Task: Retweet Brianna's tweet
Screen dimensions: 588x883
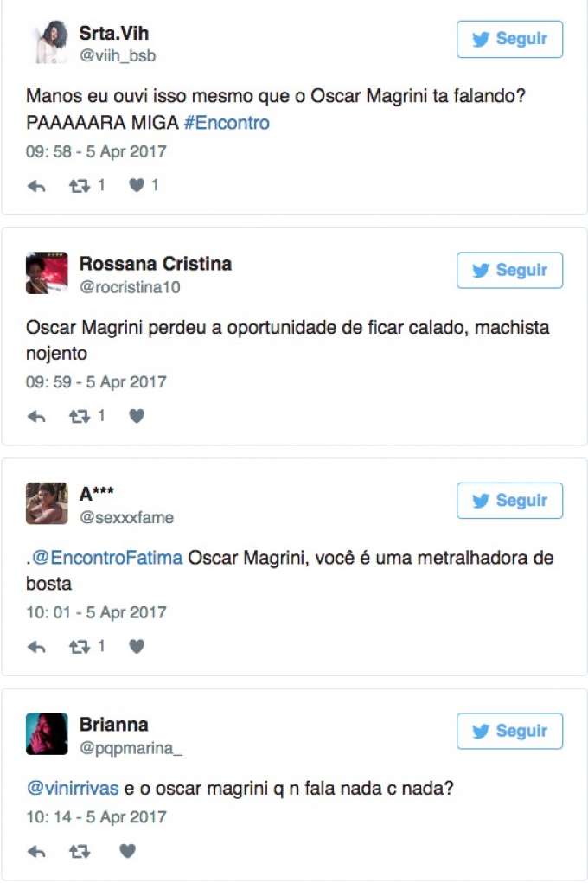Action: tap(80, 852)
